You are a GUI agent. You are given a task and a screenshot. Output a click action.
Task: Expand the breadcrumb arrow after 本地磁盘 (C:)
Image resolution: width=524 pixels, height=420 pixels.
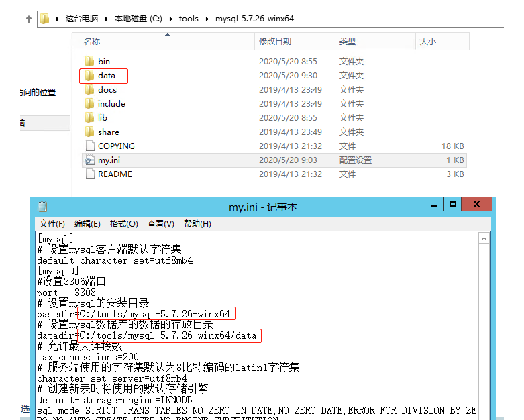(172, 19)
